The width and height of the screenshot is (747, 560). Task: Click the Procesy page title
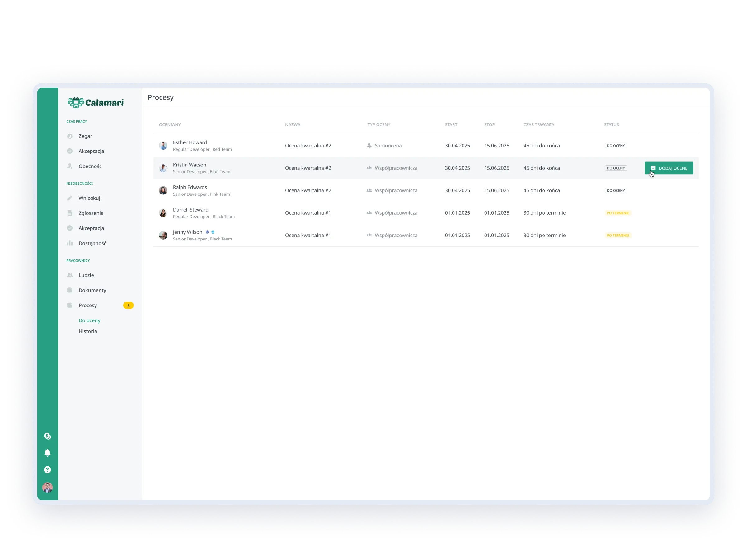[x=160, y=97]
